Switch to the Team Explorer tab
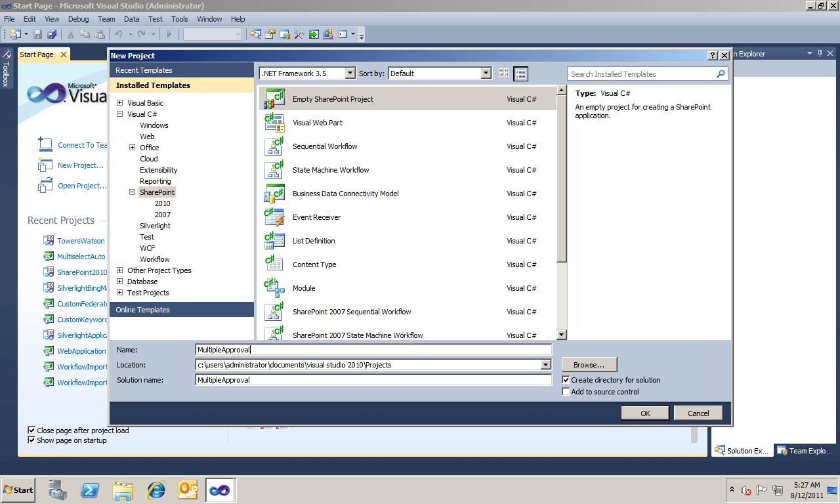840x504 pixels. [805, 451]
